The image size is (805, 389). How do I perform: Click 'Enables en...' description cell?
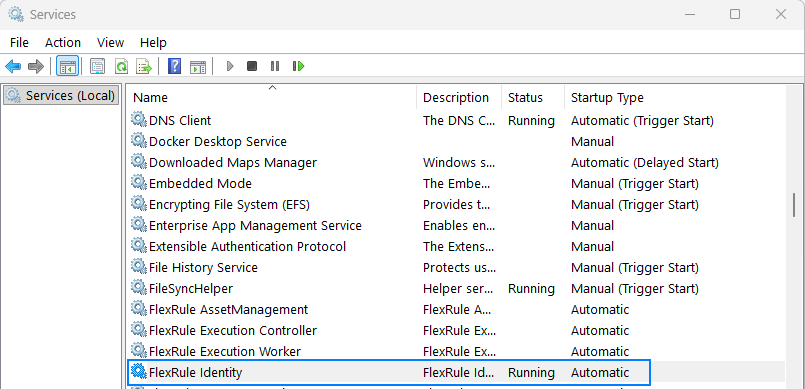pos(459,226)
